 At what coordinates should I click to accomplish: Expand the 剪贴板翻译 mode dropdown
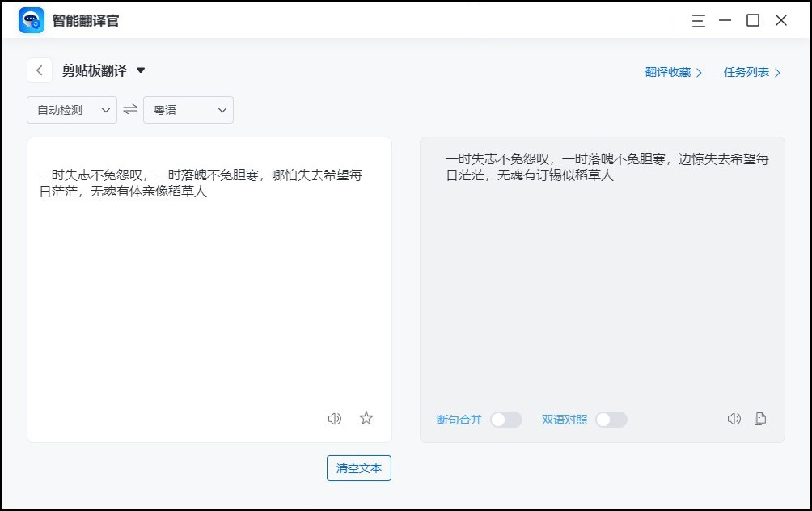(x=139, y=70)
